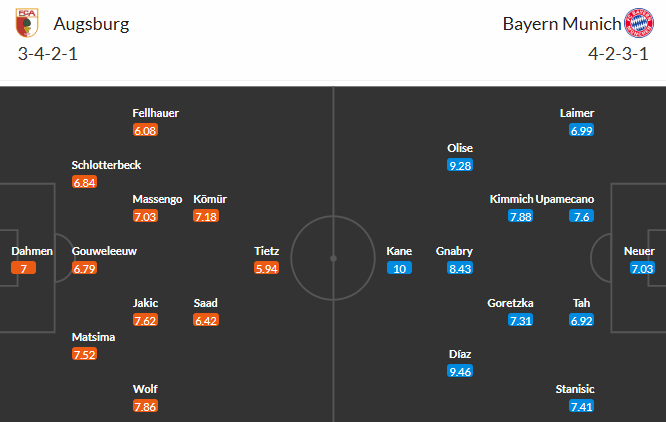Click Stanisic's 7.41 rating badge
This screenshot has height=422, width=666.
(x=581, y=406)
